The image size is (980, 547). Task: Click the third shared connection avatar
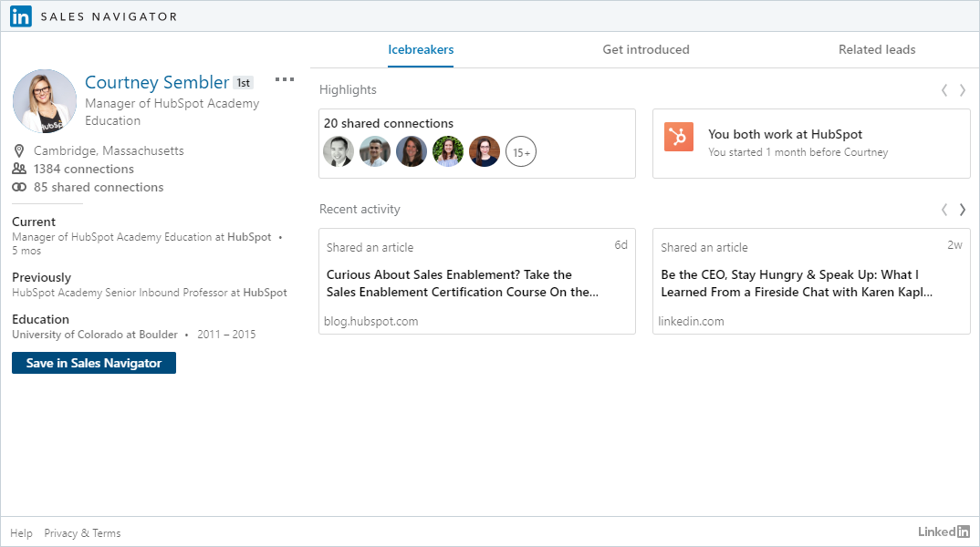click(x=412, y=151)
